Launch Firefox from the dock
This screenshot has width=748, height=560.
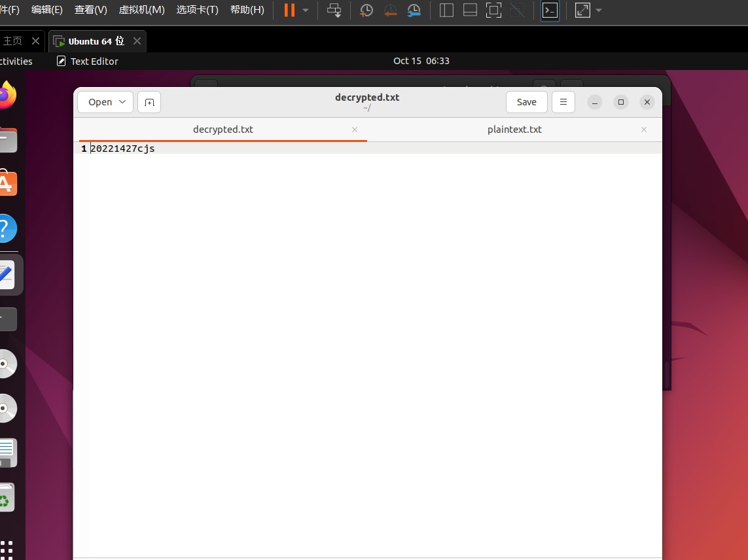7,95
